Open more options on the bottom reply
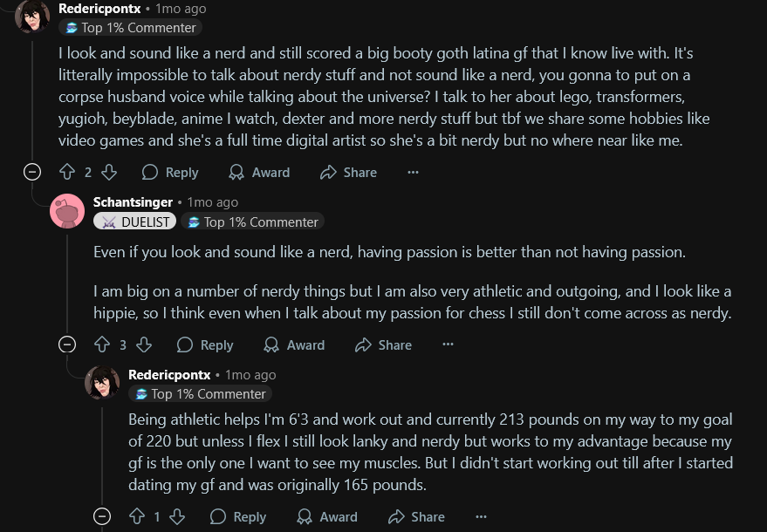The image size is (767, 532). 481,517
